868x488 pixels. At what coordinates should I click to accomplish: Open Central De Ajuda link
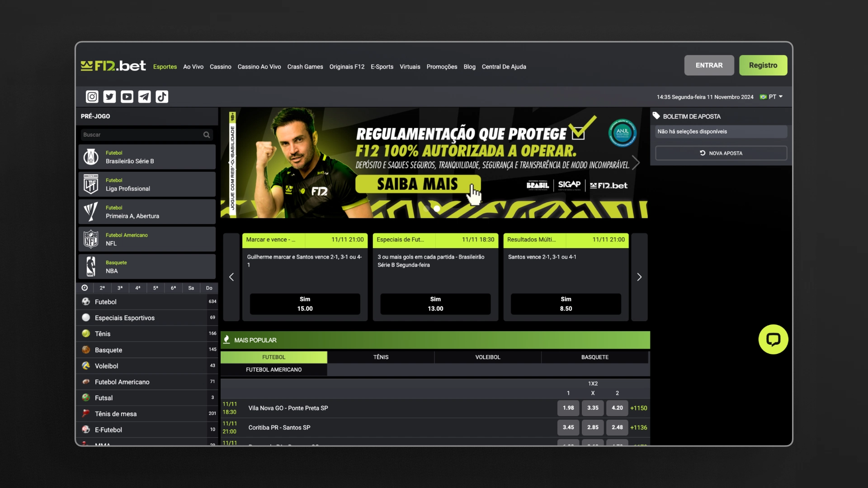click(x=504, y=67)
